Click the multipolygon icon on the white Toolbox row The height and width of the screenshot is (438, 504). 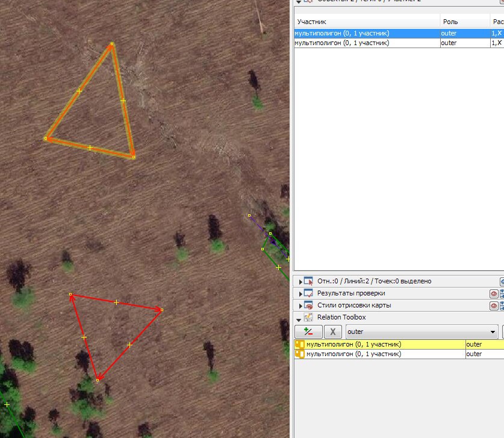click(x=300, y=354)
